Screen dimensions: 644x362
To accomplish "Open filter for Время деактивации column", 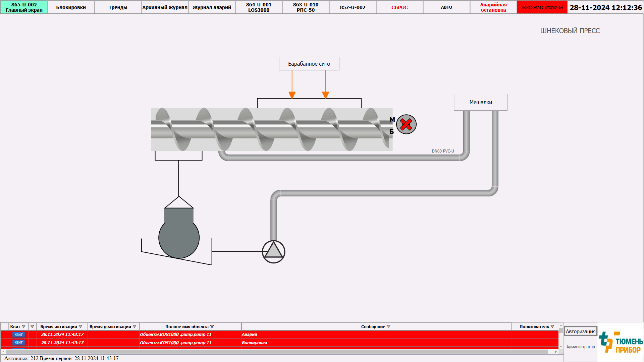I will tap(135, 326).
